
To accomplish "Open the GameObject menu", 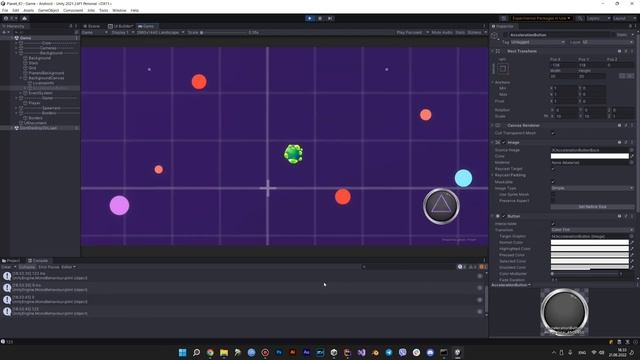I will click(49, 10).
